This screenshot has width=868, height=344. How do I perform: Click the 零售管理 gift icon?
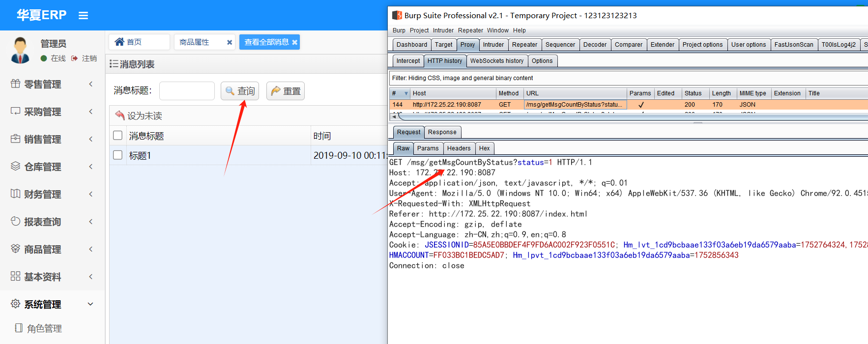click(x=16, y=84)
